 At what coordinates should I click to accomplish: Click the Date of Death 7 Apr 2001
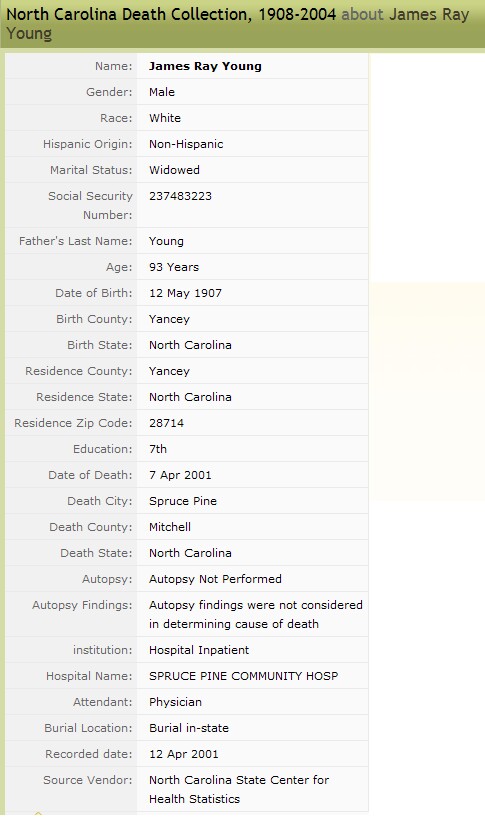pyautogui.click(x=180, y=475)
